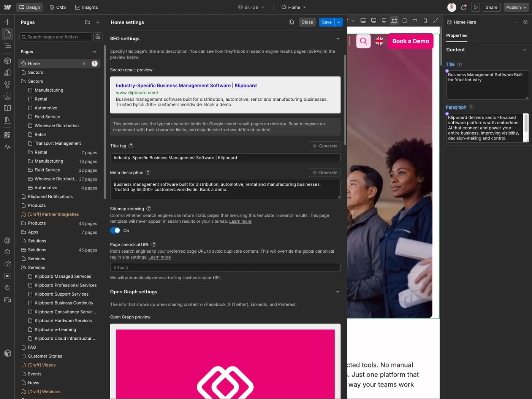Toggle Sitemap indexing switch
The height and width of the screenshot is (399, 532).
point(115,230)
